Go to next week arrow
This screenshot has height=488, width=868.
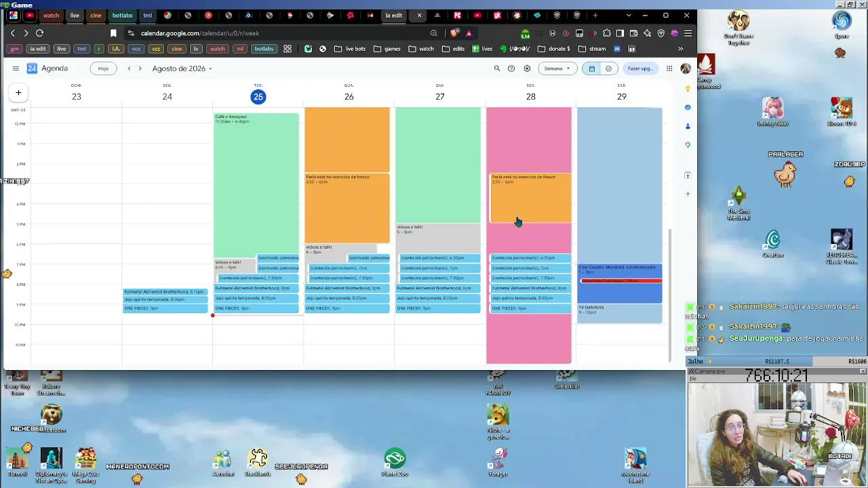point(140,68)
